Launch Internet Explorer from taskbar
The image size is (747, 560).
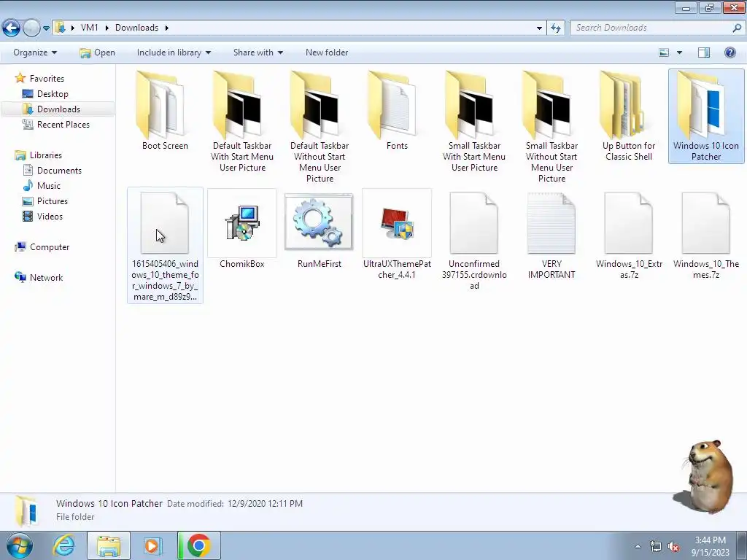point(64,545)
